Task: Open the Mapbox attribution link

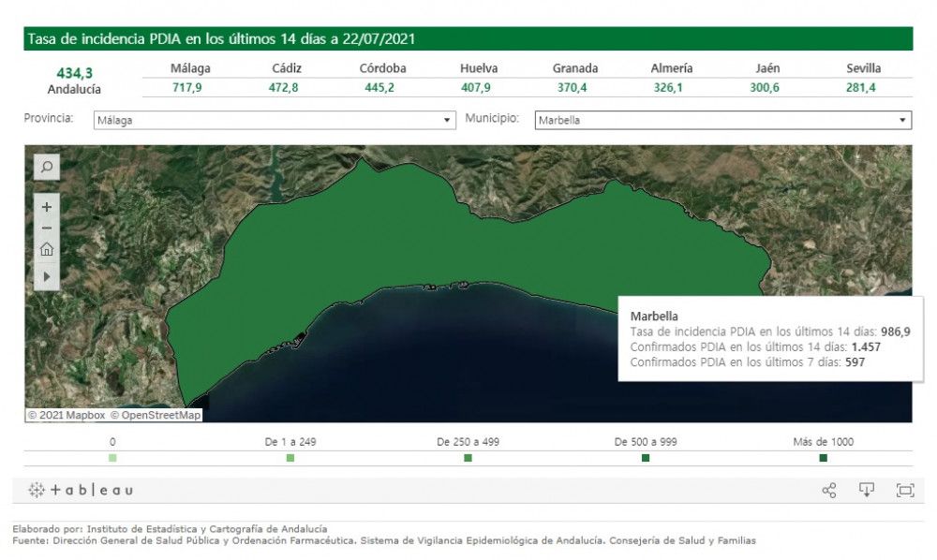Action: [x=67, y=415]
